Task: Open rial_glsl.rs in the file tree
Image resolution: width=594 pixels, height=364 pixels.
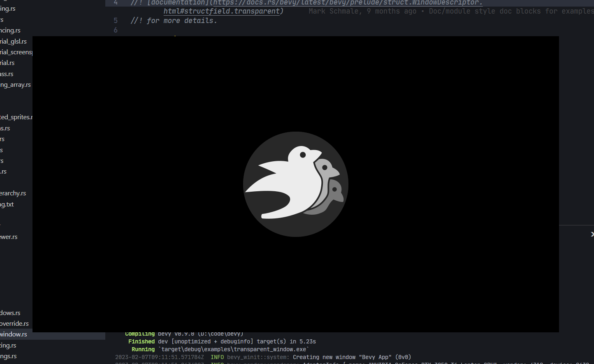Action: (x=13, y=41)
